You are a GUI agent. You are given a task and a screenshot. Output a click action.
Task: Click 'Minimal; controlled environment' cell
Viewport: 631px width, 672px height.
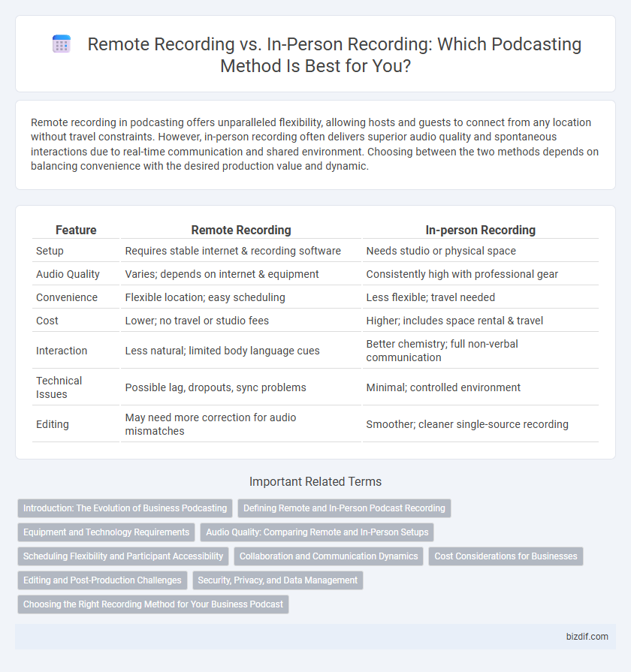tap(481, 387)
